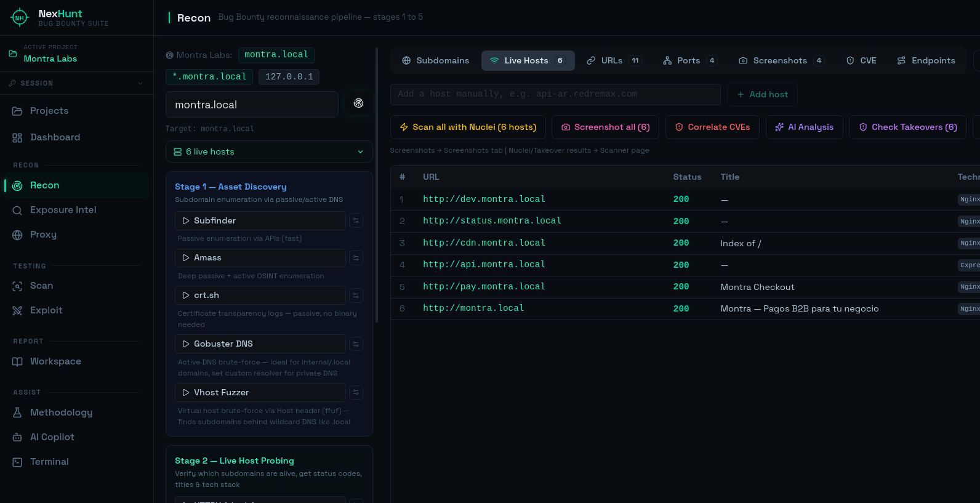Click Screenshot all (6)
Image resolution: width=980 pixels, height=503 pixels.
606,127
